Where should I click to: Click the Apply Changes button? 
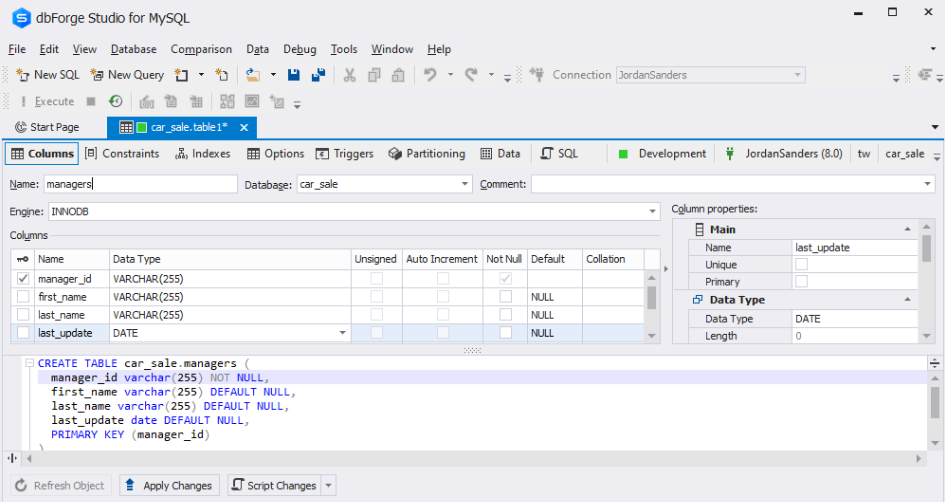click(x=169, y=485)
